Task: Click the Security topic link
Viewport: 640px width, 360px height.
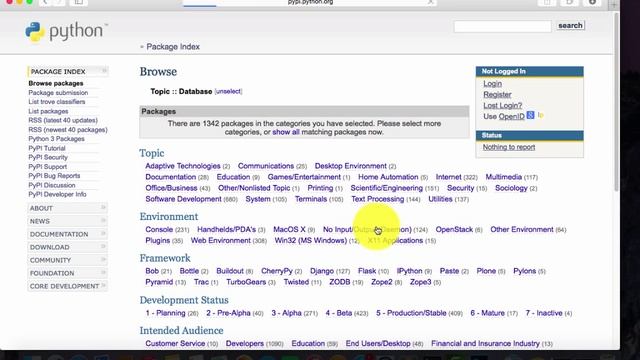Action: pyautogui.click(x=460, y=188)
